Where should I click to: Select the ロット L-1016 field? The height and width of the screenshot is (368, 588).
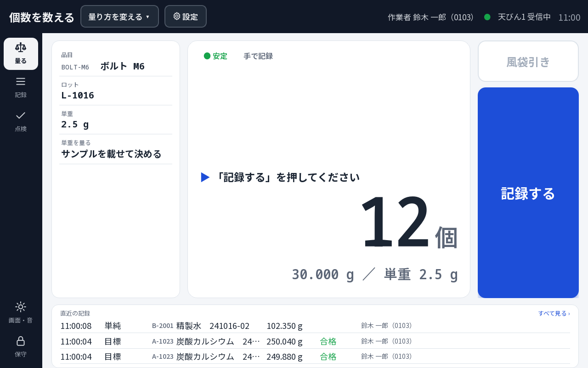point(116,91)
